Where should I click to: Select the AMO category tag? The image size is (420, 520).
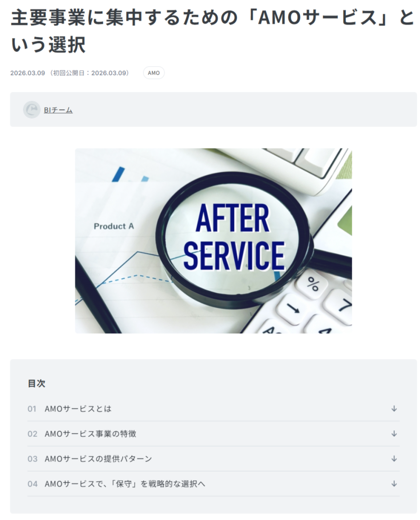click(154, 73)
